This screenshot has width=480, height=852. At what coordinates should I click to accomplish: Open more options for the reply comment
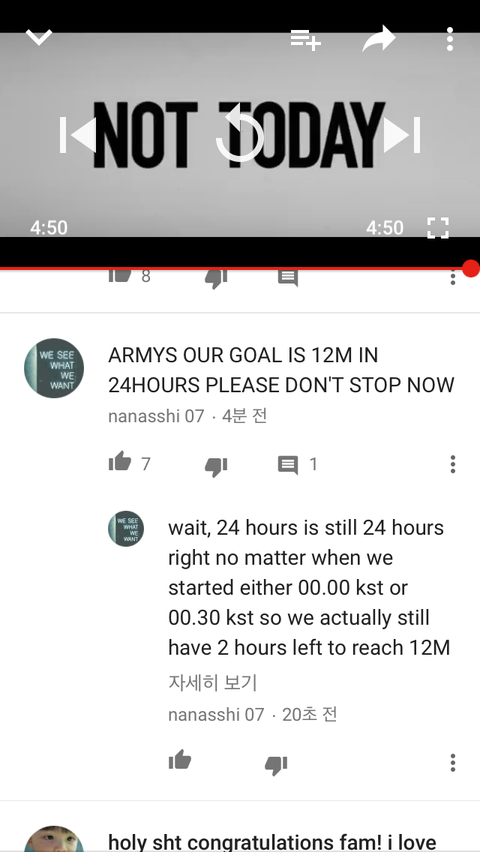tap(452, 763)
